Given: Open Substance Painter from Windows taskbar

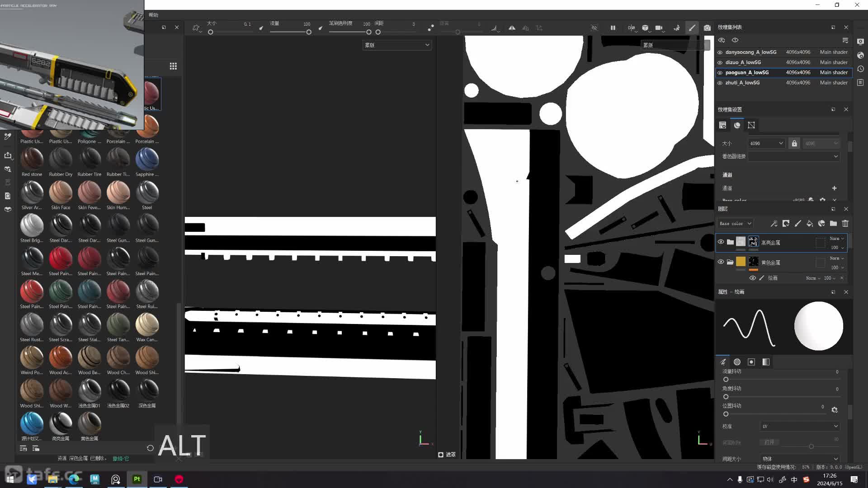Looking at the screenshot, I should click(137, 479).
